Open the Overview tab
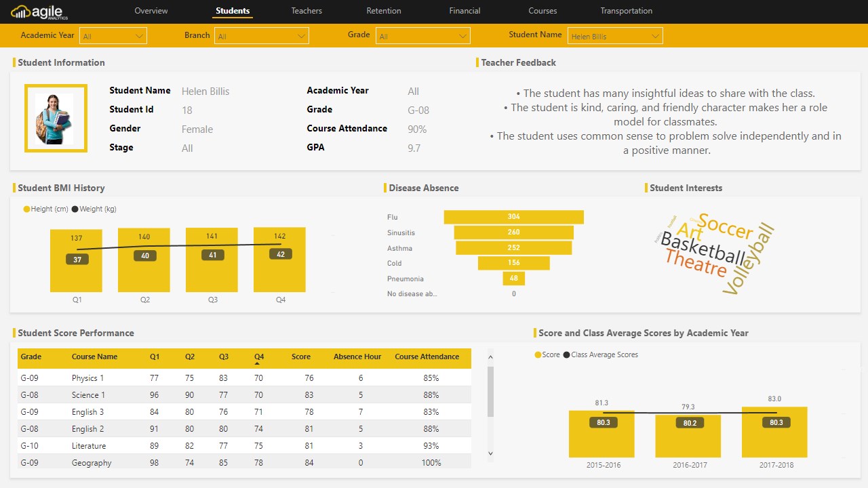Screen dimensions: 868x488 pos(151,11)
